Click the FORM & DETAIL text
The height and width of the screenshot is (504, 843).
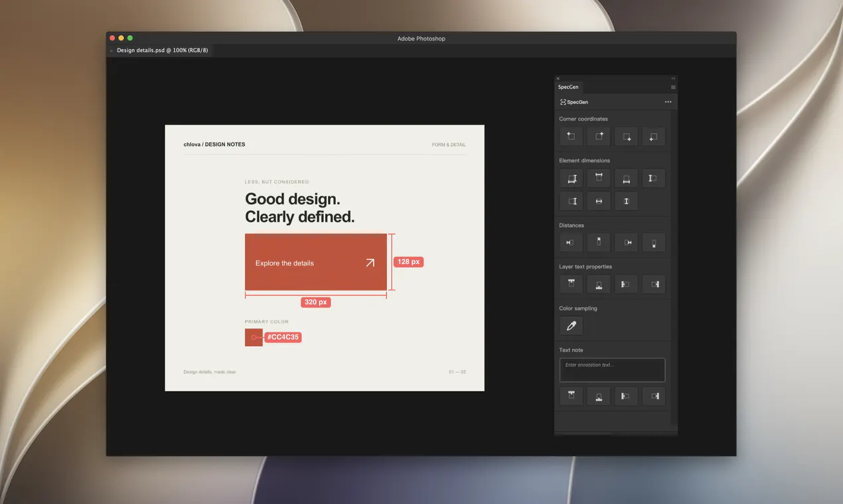point(449,145)
